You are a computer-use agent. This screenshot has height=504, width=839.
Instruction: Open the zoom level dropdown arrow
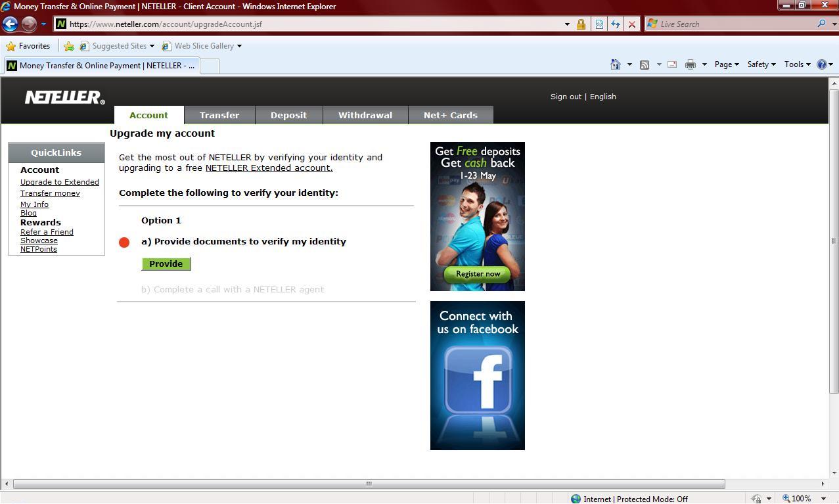[x=823, y=499]
